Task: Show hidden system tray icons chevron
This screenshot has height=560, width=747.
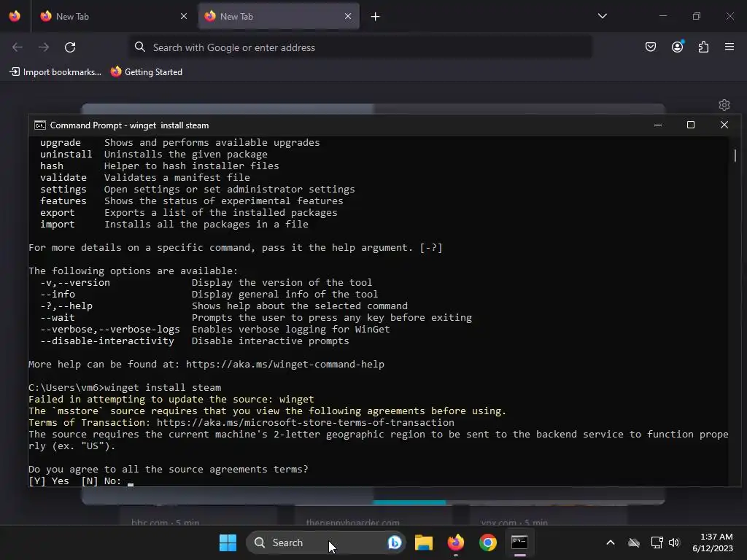Action: tap(611, 542)
